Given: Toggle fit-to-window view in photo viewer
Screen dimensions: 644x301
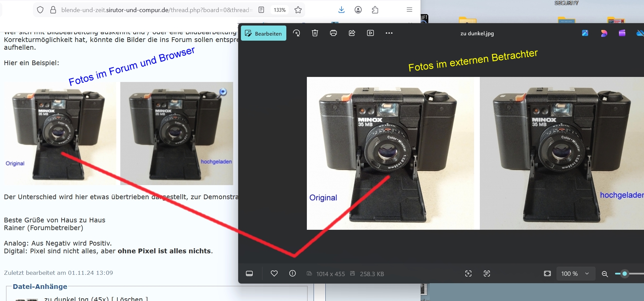Looking at the screenshot, I should coord(547,273).
